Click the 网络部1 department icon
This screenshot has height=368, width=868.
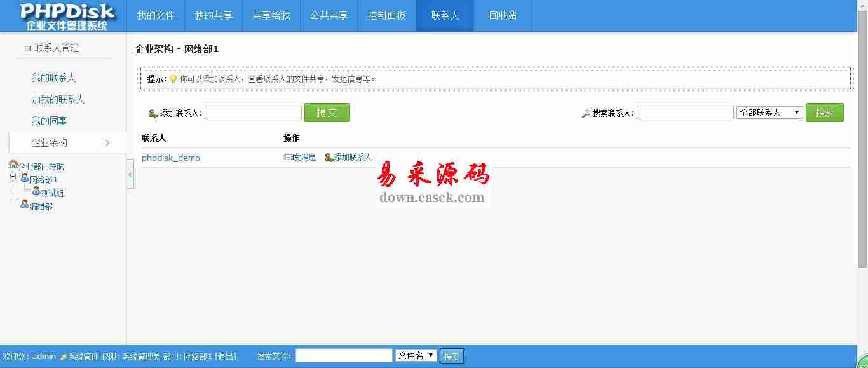coord(25,178)
